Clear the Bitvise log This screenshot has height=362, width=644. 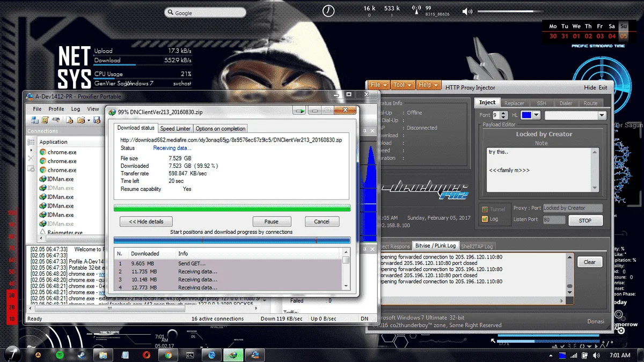590,262
